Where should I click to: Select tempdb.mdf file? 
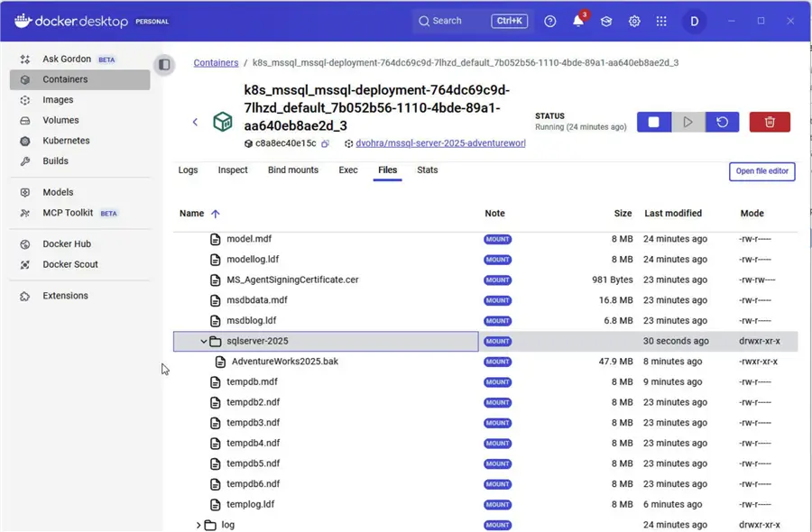253,382
